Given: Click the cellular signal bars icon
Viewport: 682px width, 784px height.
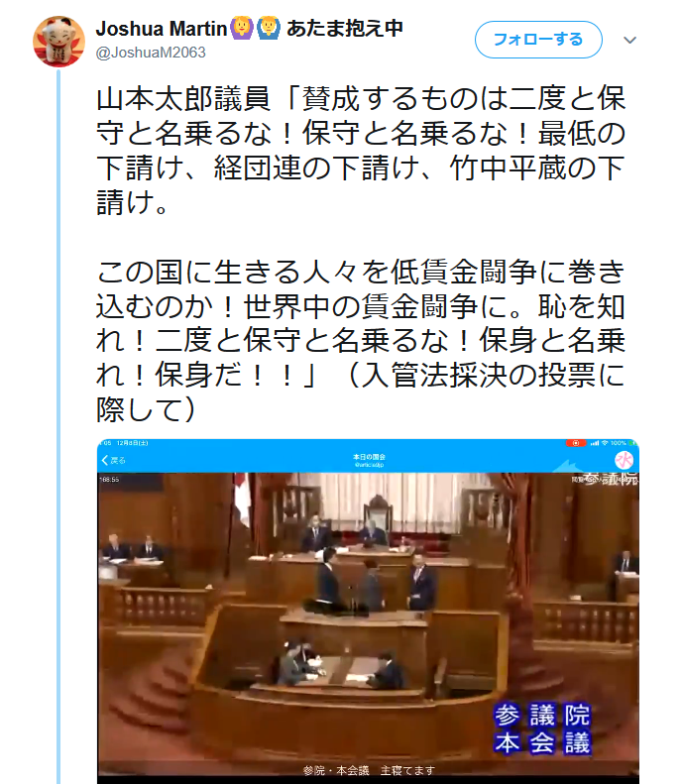Looking at the screenshot, I should [595, 443].
